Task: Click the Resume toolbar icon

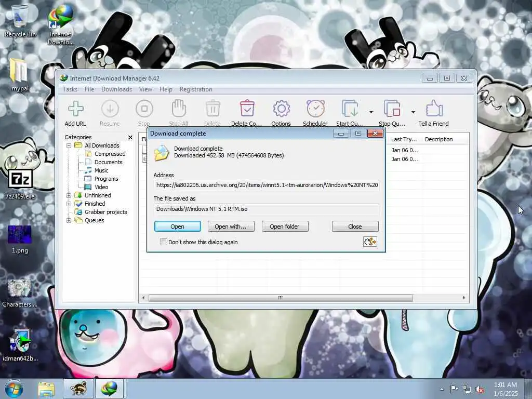Action: (x=110, y=109)
